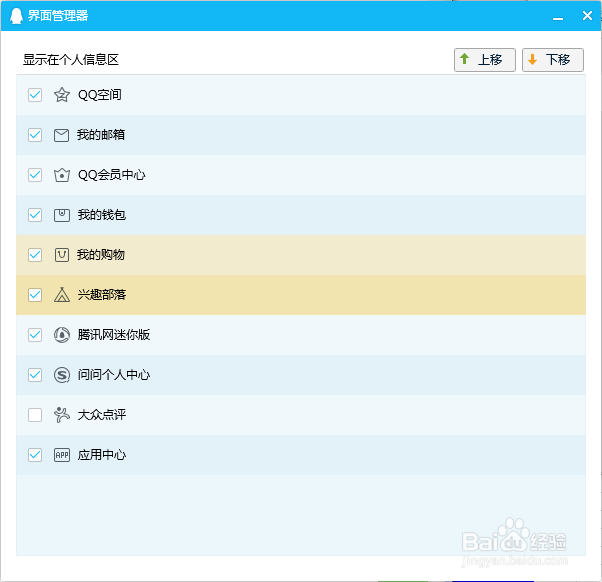602x582 pixels.
Task: Disable the 兴趣部落 checkbox
Action: coord(35,295)
